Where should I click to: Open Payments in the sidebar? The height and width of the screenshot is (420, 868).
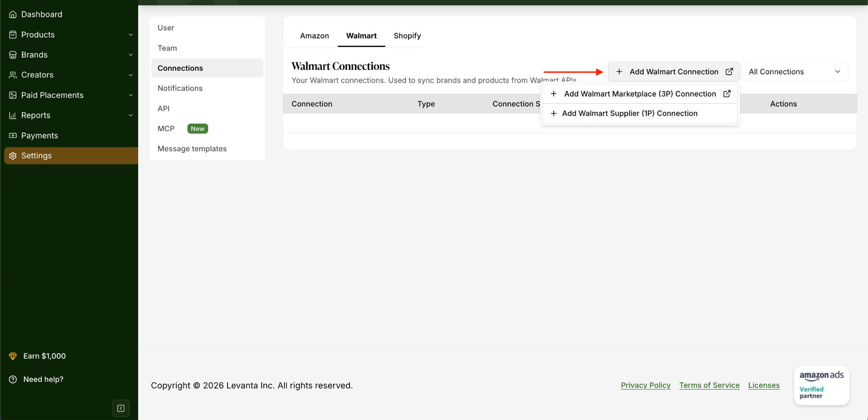71,135
